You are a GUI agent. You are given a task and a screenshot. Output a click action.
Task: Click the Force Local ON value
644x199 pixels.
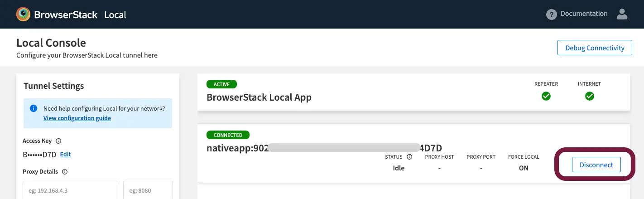pyautogui.click(x=524, y=168)
